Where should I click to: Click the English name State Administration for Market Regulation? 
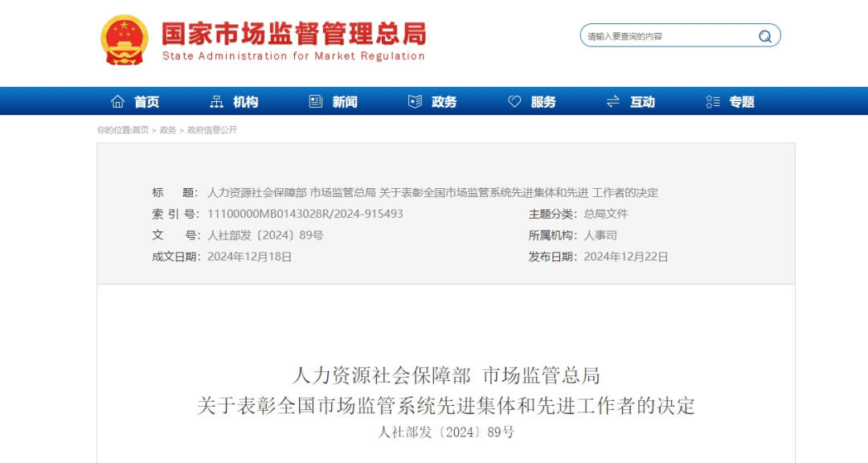click(293, 56)
